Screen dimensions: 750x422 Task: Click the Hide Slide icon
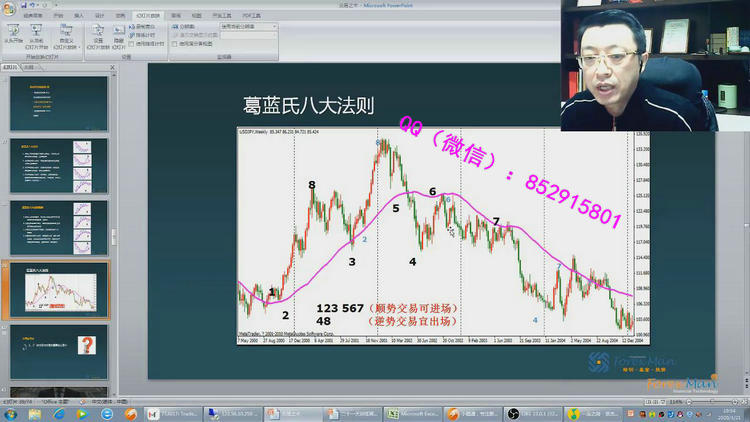click(118, 33)
